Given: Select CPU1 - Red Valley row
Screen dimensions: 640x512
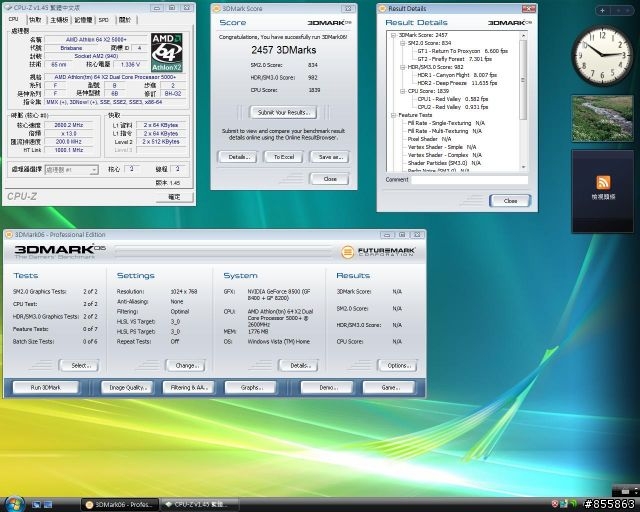Looking at the screenshot, I should (x=453, y=99).
